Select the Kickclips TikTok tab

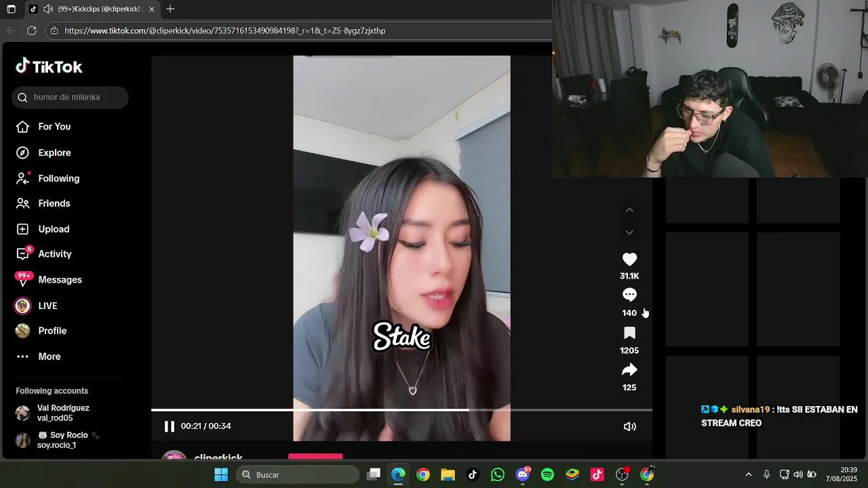92,9
